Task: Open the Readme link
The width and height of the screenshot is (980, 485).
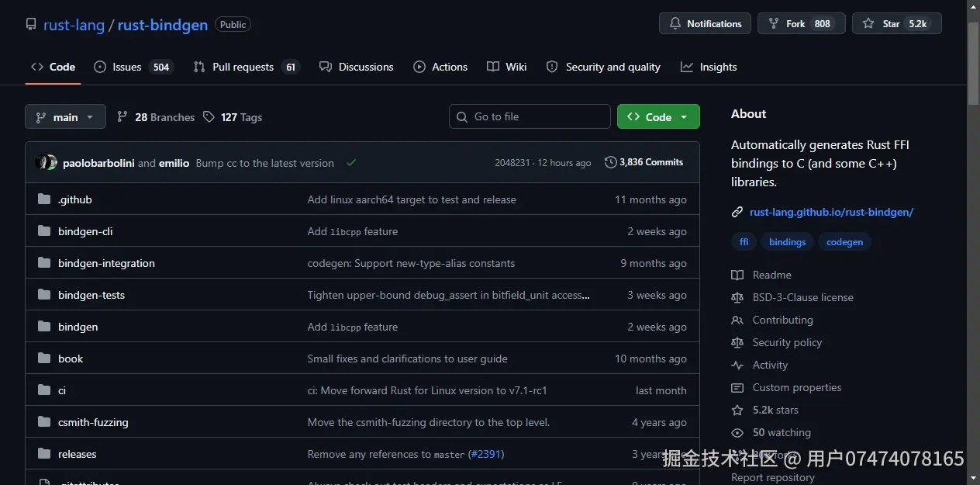Action: point(761,275)
